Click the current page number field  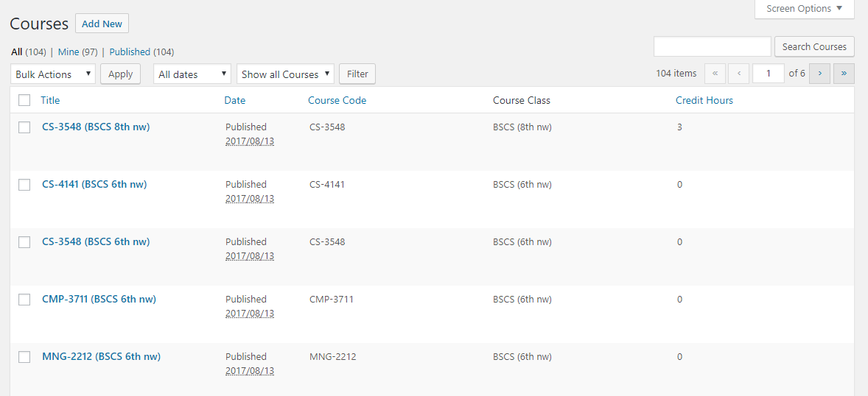coord(768,74)
